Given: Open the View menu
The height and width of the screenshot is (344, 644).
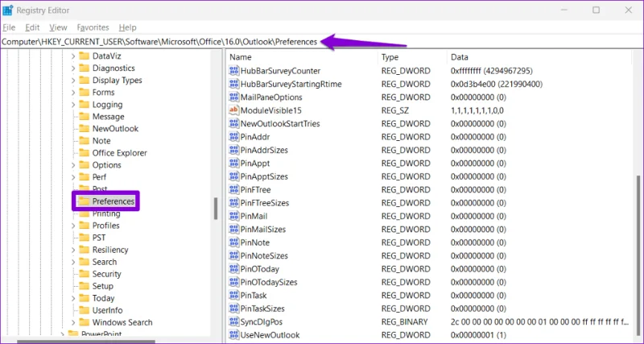Looking at the screenshot, I should [58, 27].
